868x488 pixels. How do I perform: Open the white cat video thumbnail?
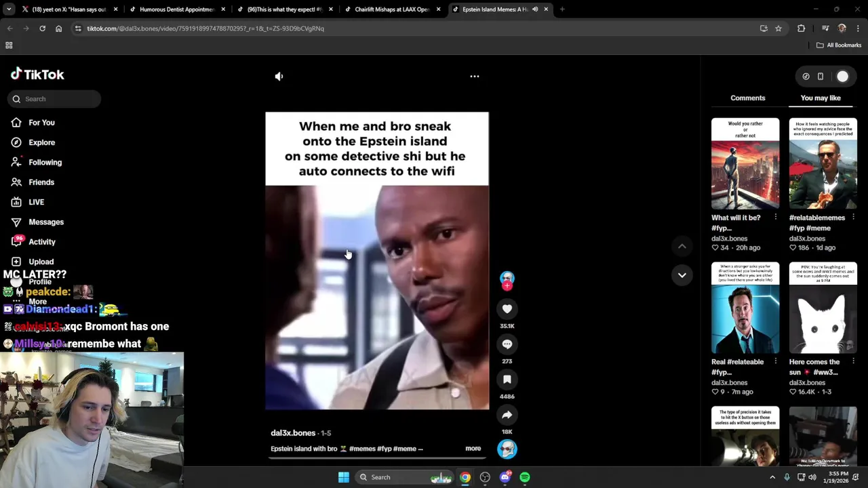click(x=823, y=308)
